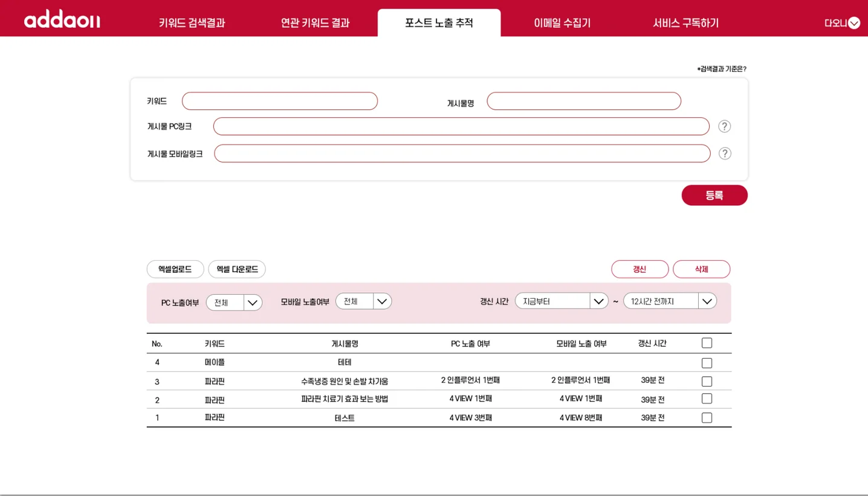Check the row for 메이플 테테

pyautogui.click(x=707, y=363)
